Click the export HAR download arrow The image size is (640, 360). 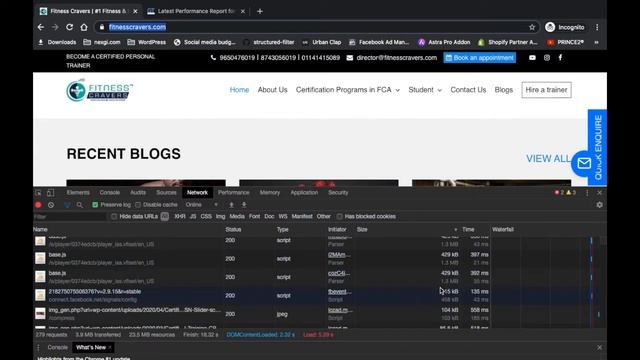pyautogui.click(x=244, y=205)
